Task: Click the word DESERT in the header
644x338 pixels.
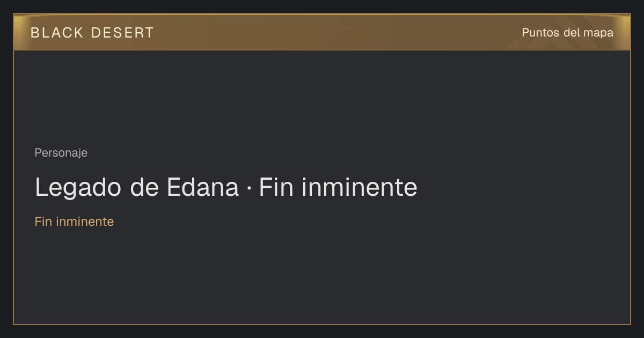Action: (122, 33)
